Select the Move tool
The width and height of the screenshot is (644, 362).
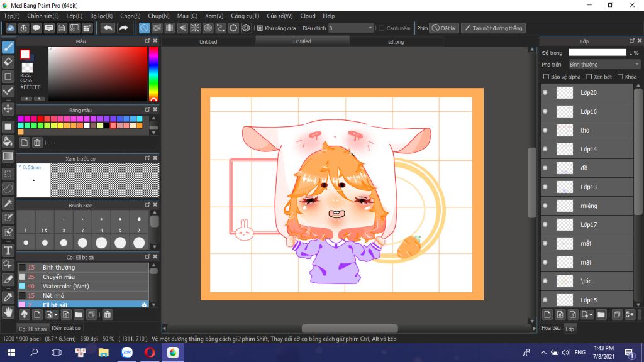[x=8, y=109]
